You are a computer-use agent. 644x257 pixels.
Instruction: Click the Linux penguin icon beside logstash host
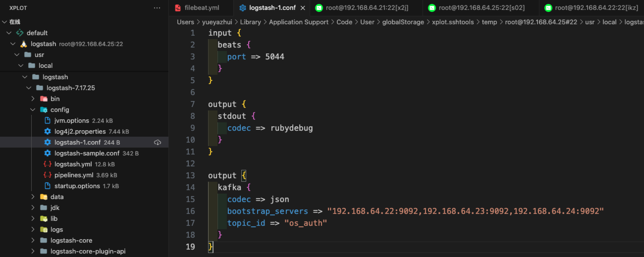(x=23, y=44)
